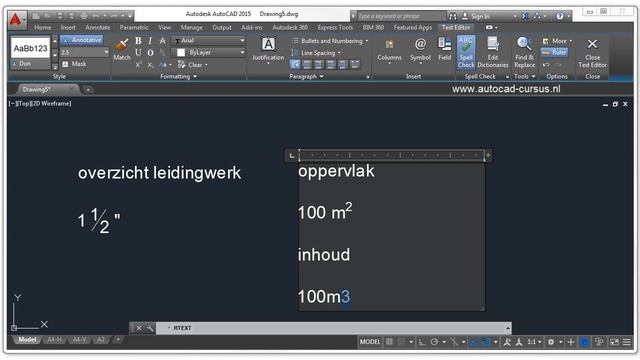Apply Bold formatting

(138, 40)
